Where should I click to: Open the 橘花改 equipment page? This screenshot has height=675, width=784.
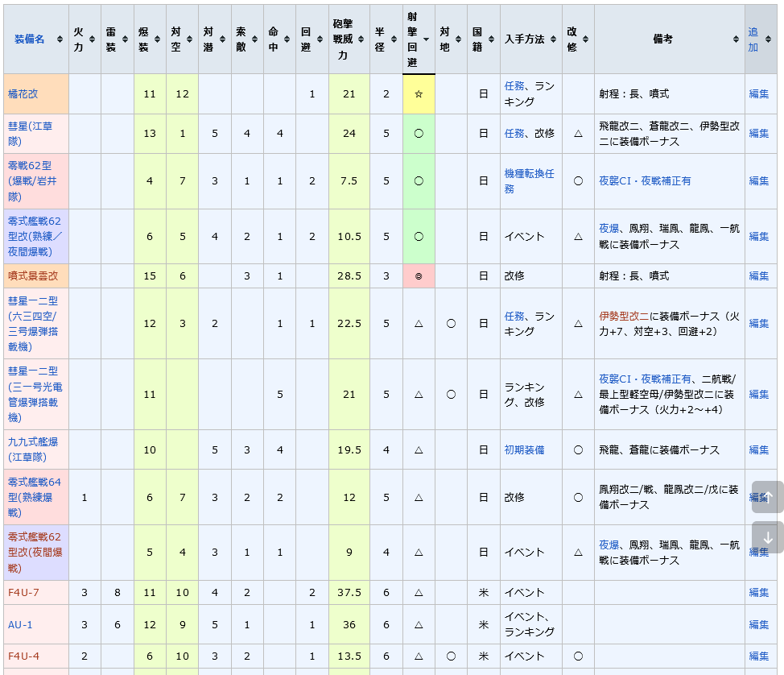point(23,93)
